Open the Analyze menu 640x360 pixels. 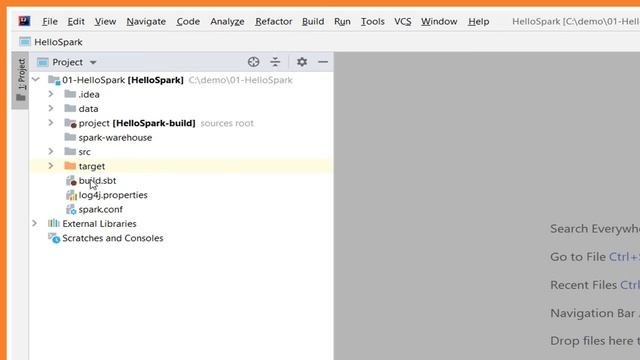[x=227, y=21]
